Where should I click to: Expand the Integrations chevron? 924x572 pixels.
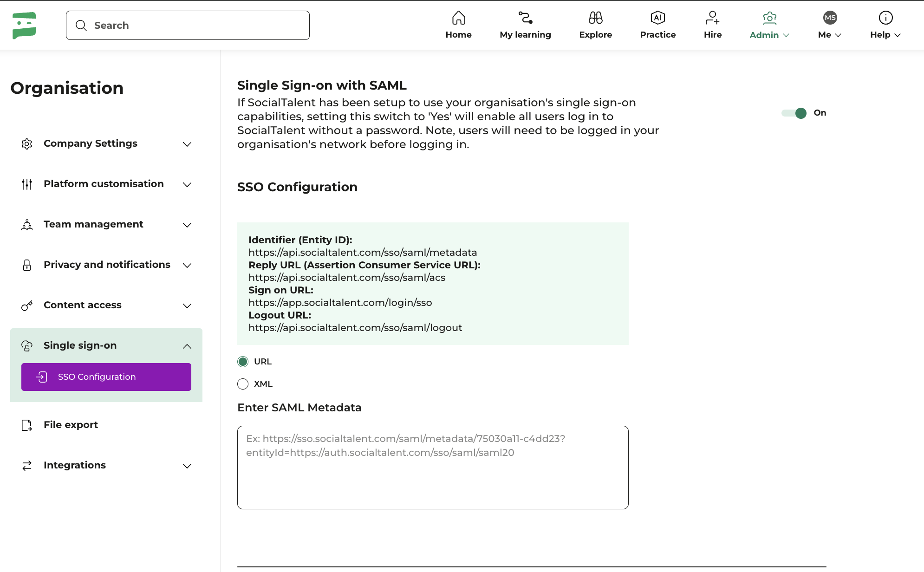(x=187, y=466)
